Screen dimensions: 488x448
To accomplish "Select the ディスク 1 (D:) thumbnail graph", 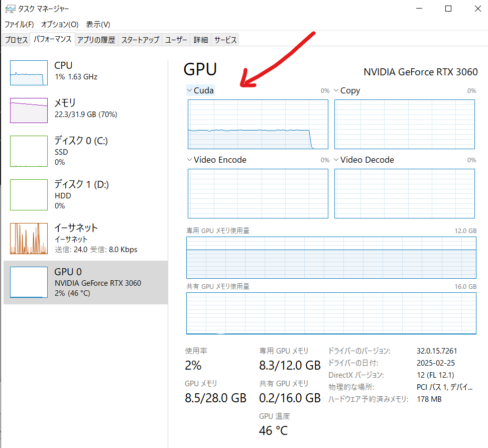I will click(29, 195).
